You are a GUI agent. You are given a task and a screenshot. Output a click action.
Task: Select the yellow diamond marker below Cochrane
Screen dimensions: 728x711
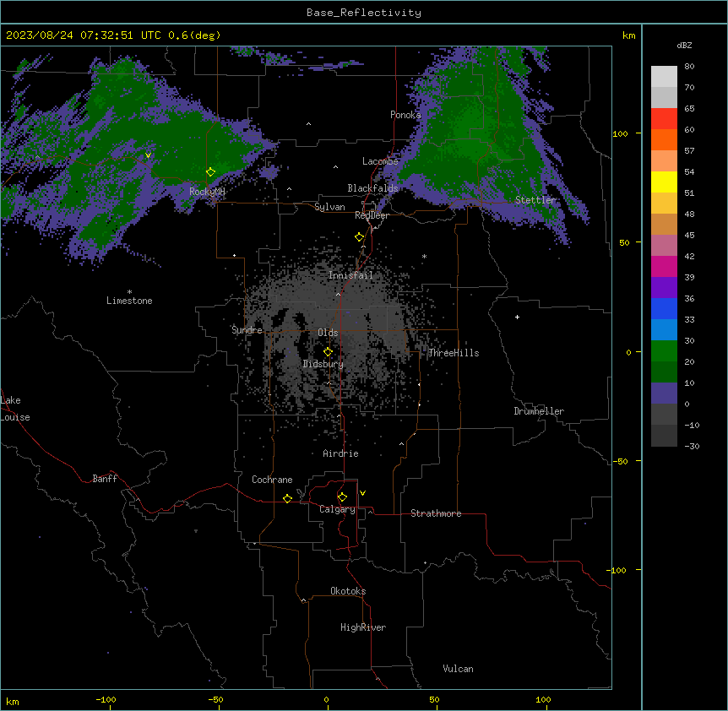click(287, 498)
